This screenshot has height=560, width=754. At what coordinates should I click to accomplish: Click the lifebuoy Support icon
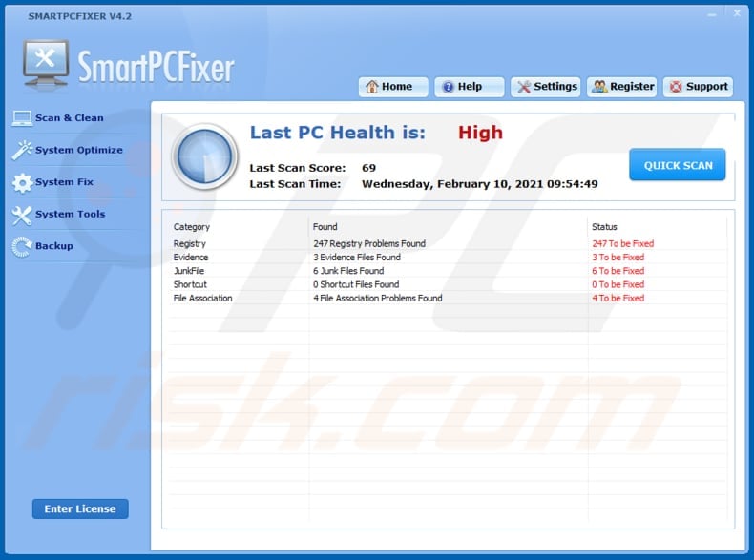coord(676,87)
